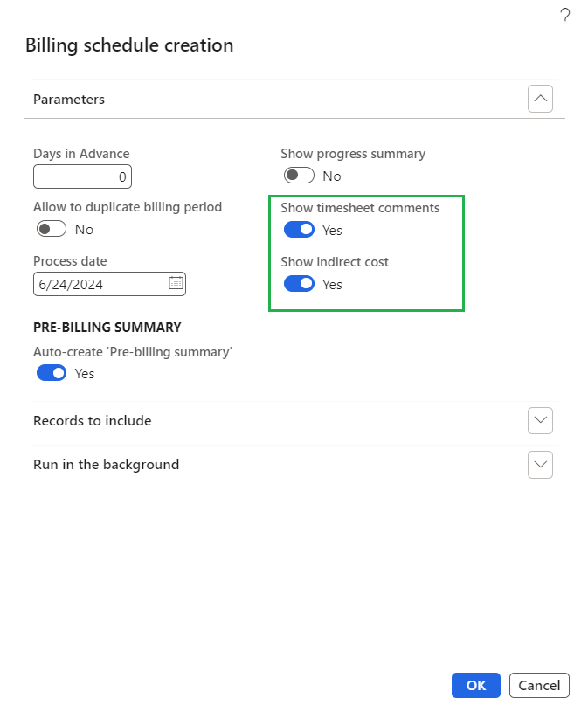Click the Show indirect cost label
Viewport: 588px width, 726px height.
point(335,262)
